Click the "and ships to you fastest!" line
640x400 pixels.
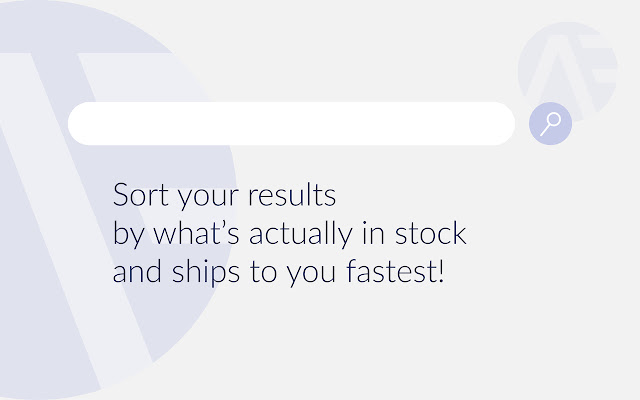tap(277, 272)
